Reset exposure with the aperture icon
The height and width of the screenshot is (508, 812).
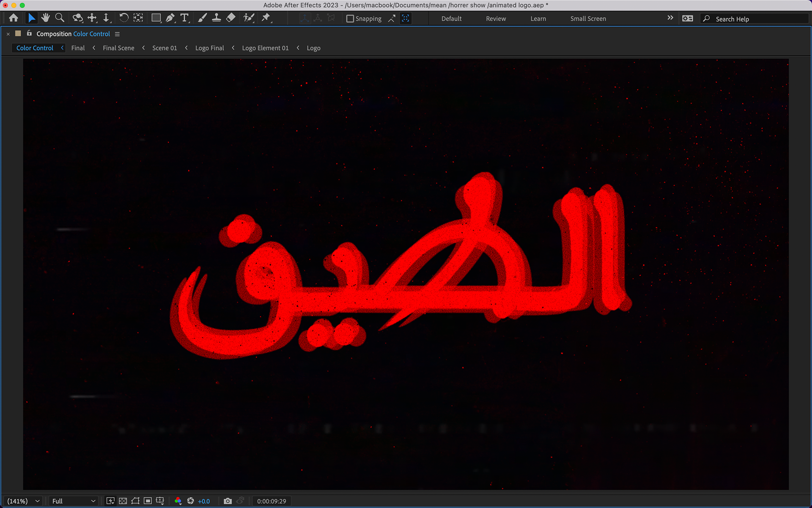[190, 501]
